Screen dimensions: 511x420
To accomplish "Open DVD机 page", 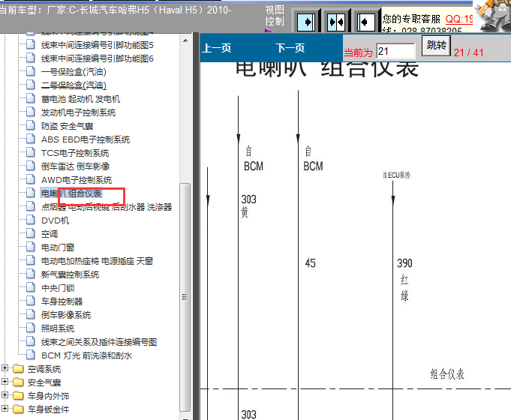I will pos(55,220).
